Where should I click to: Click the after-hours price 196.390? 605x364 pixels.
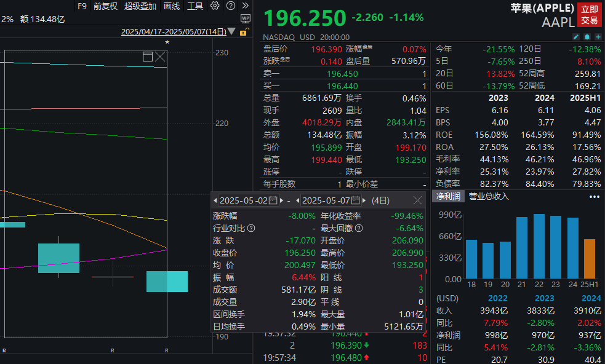(x=326, y=49)
